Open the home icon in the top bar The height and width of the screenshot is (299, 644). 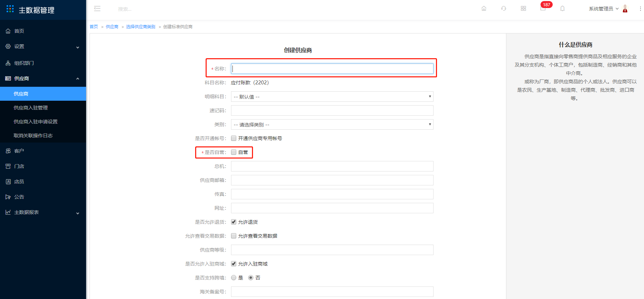point(484,9)
